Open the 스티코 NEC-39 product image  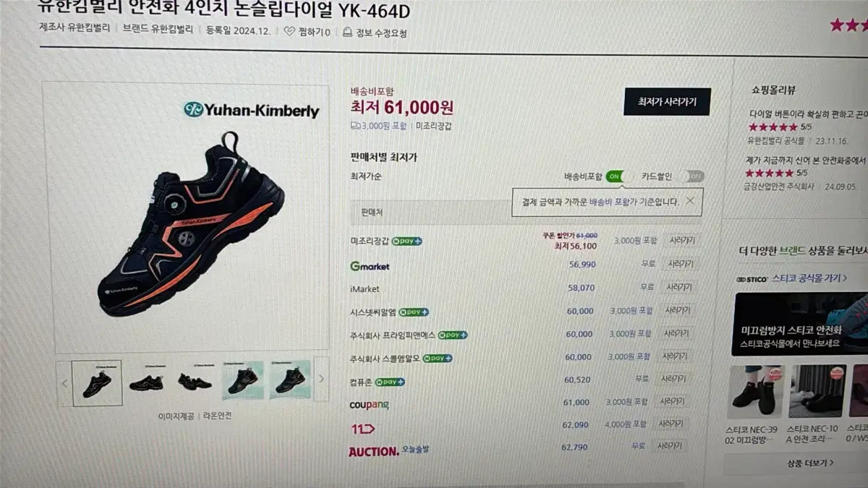click(x=755, y=391)
